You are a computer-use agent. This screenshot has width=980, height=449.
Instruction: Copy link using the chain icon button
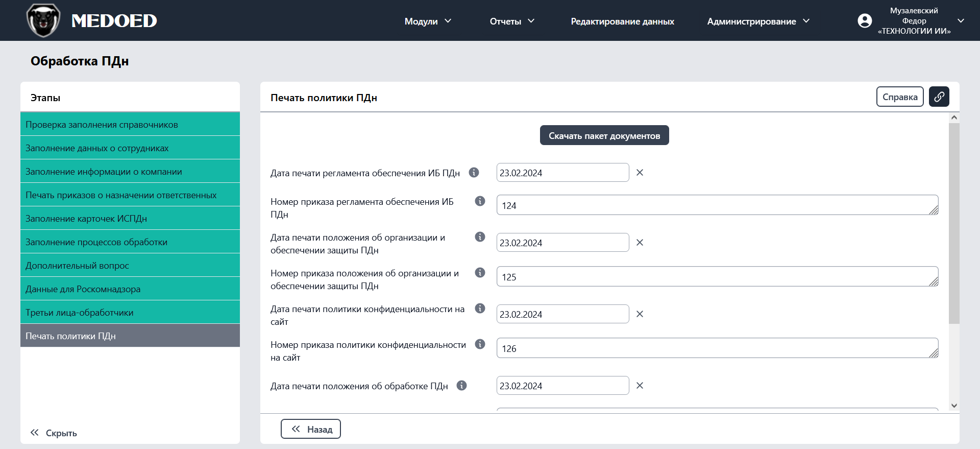[939, 97]
